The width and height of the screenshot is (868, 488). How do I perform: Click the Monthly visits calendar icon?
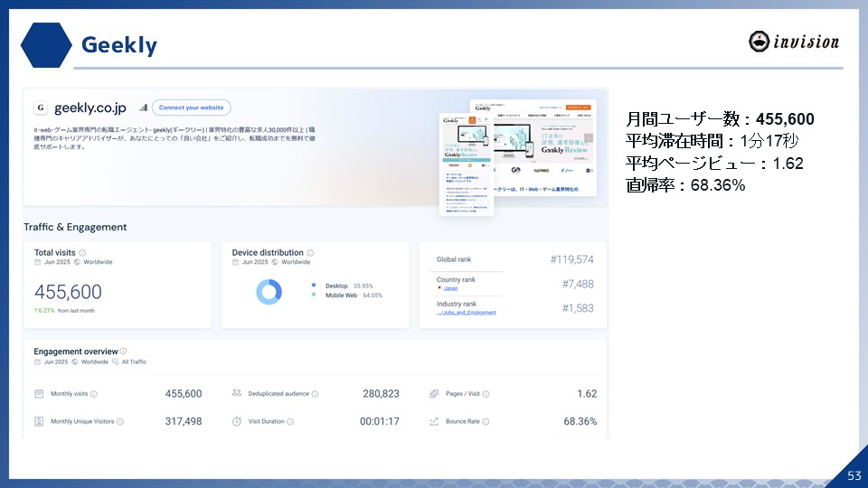pyautogui.click(x=39, y=394)
